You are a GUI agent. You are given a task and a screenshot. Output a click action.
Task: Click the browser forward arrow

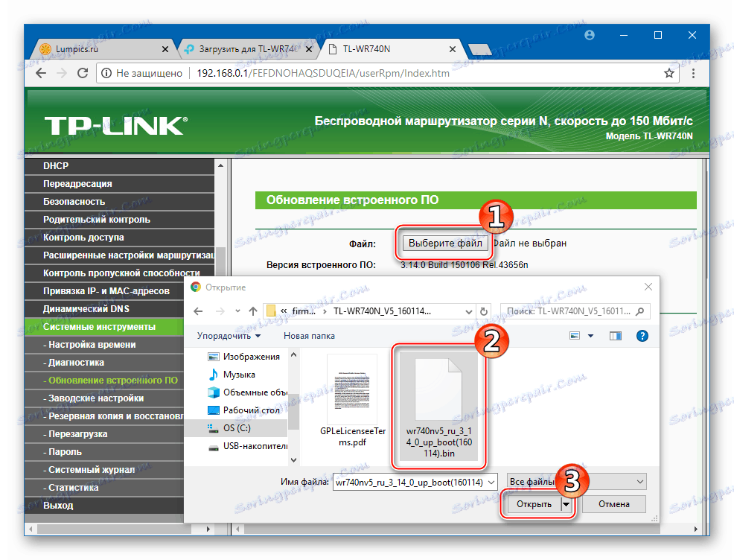tap(61, 73)
